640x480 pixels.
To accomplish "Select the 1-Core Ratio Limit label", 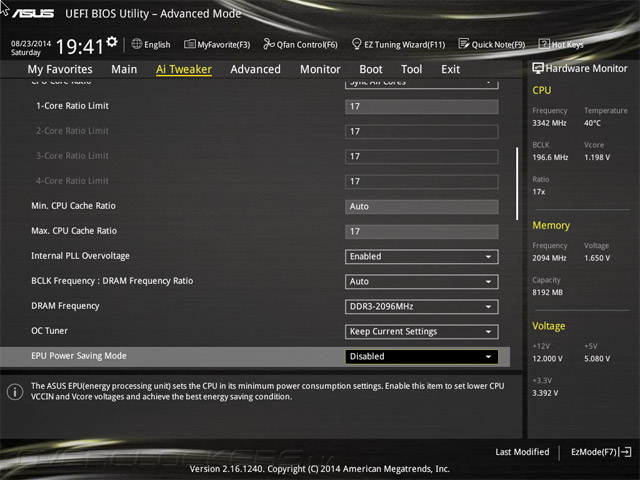I will (72, 106).
